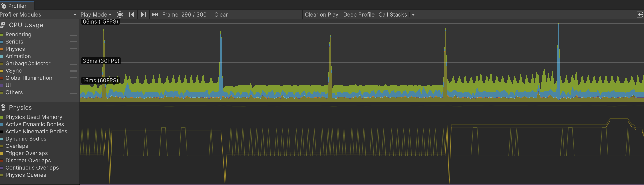Toggle the Scripts category in chart
This screenshot has width=644, height=185.
click(x=14, y=42)
